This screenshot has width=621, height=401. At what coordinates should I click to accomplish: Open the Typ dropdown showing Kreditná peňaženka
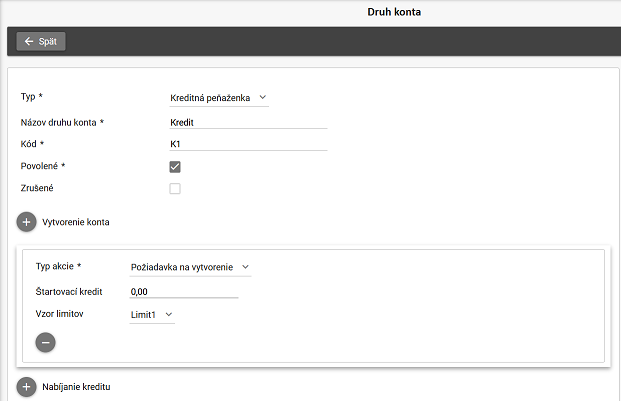[218, 97]
